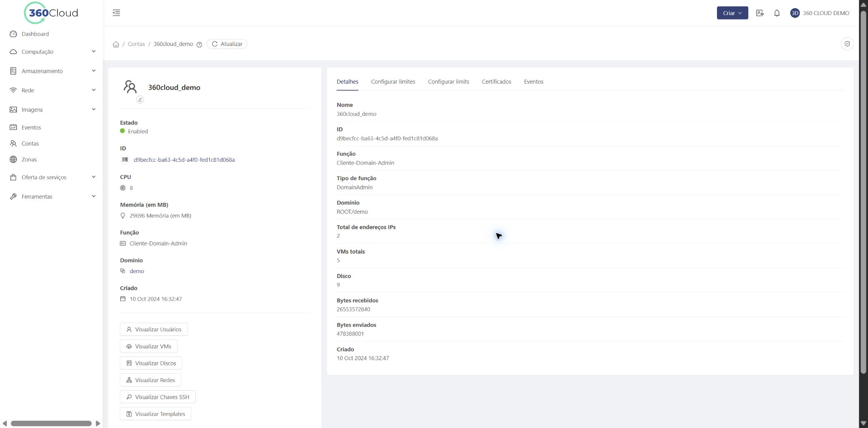868x428 pixels.
Task: Open the demo domain link
Action: click(x=137, y=271)
